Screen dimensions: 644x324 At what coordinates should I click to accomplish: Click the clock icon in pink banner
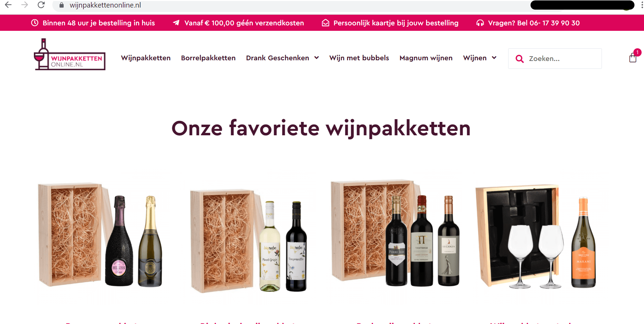[35, 23]
